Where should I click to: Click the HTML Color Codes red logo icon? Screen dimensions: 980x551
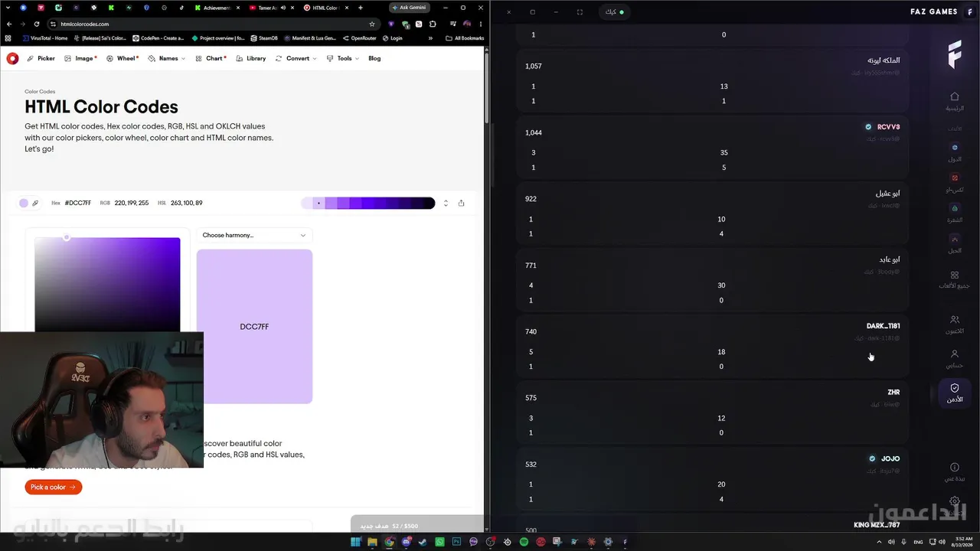click(x=12, y=58)
